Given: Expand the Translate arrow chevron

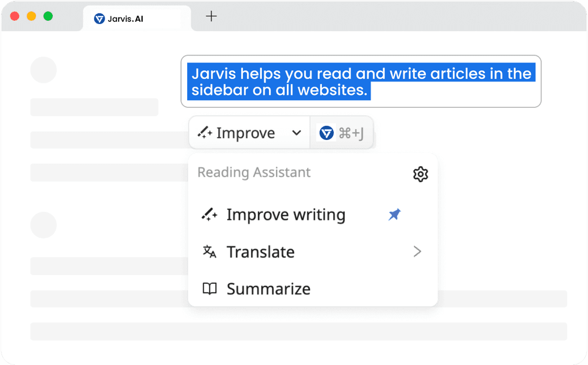Looking at the screenshot, I should [418, 251].
